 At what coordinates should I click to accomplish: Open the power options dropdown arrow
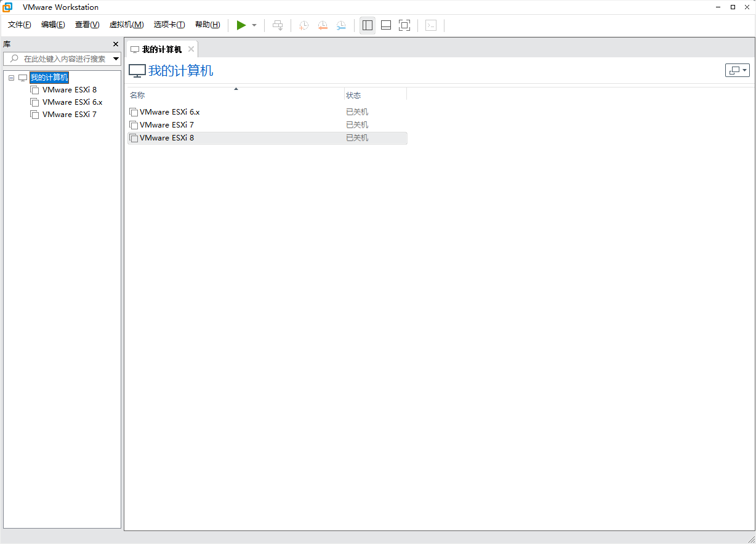click(x=254, y=25)
